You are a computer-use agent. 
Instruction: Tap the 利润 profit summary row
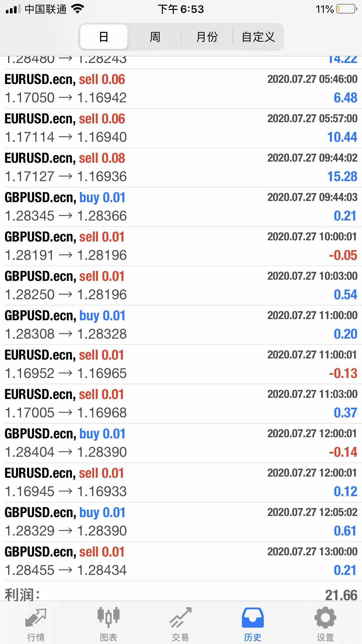pyautogui.click(x=181, y=594)
